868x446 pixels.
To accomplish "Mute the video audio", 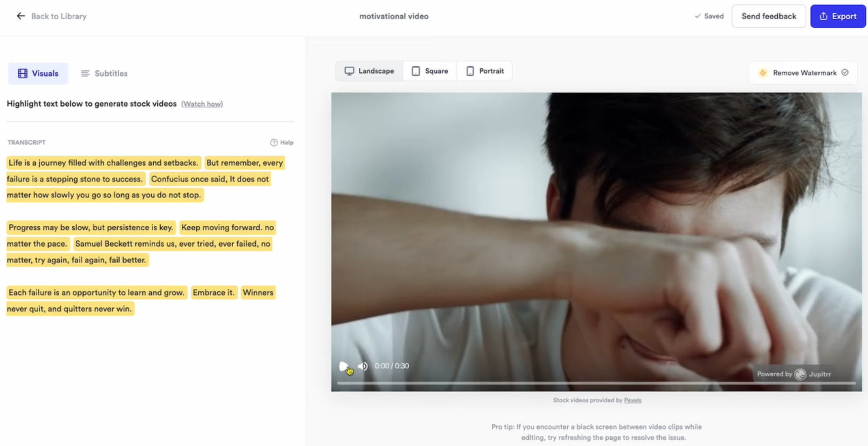I will (363, 366).
